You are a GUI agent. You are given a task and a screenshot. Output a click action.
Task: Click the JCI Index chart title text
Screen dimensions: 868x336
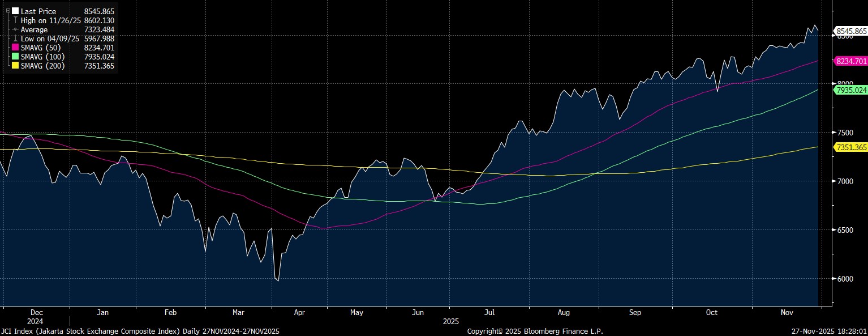tap(140, 331)
